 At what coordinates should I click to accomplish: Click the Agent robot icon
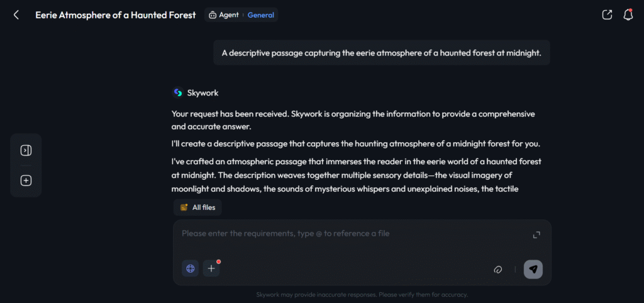213,15
